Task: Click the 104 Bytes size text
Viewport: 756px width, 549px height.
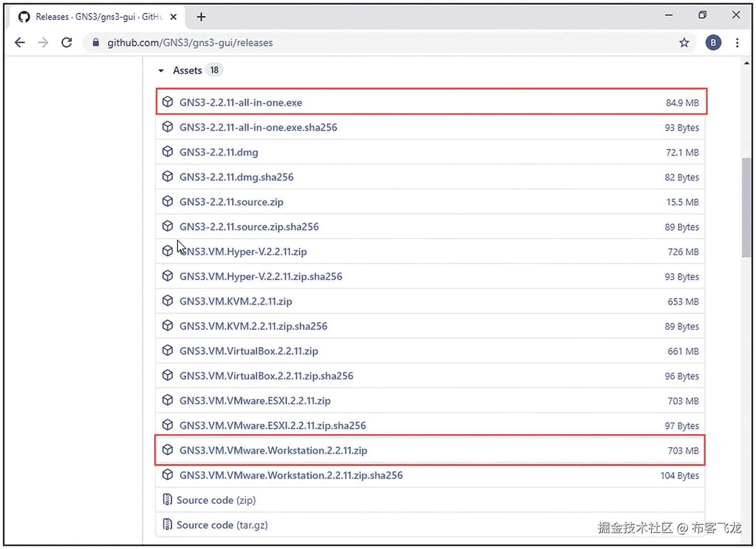Action: [x=679, y=475]
